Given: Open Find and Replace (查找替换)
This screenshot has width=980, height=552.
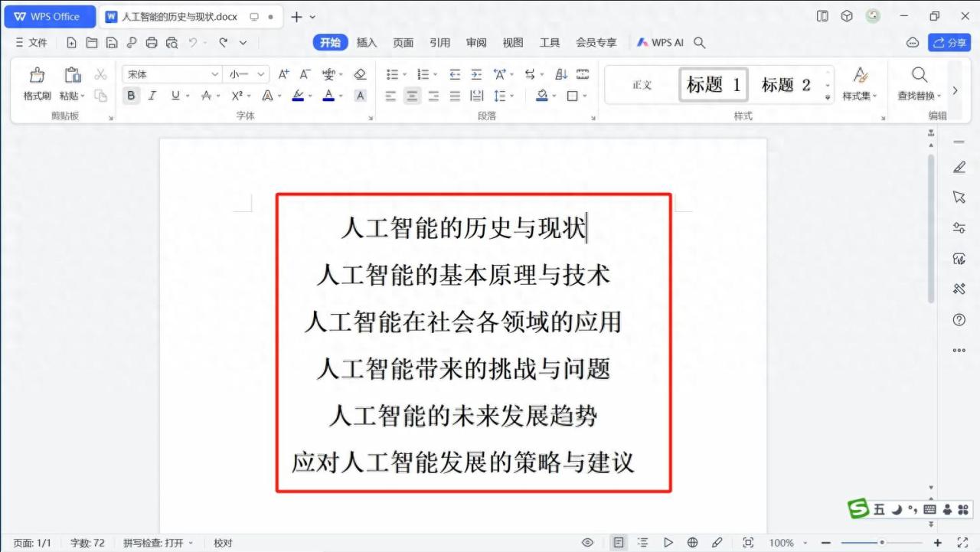Looking at the screenshot, I should [920, 84].
